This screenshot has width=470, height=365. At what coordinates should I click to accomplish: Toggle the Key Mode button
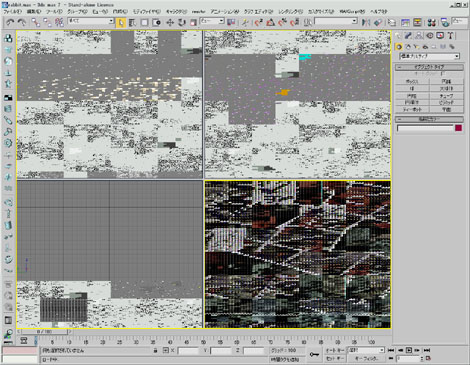pos(392,358)
